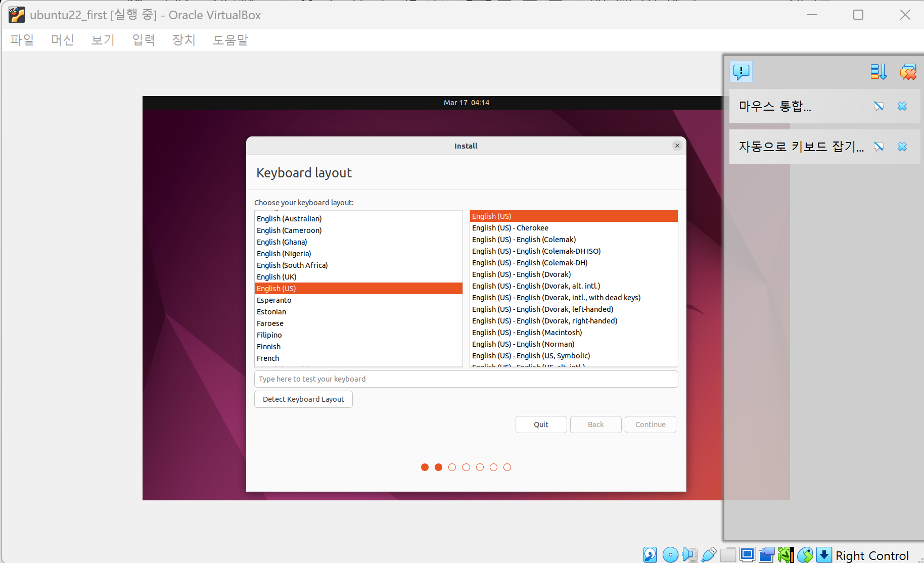Click the remove all notifications icon

(908, 72)
